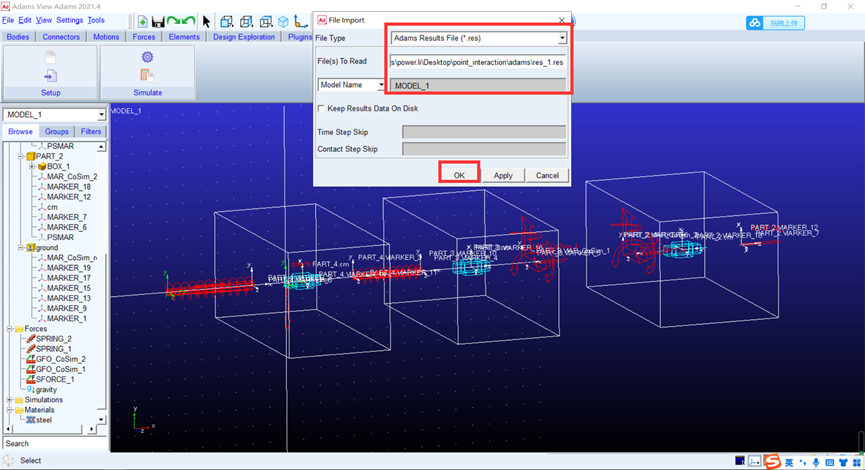The height and width of the screenshot is (470, 865).
Task: Click the punctuation mode icon in the IME toolbar
Action: tap(803, 462)
